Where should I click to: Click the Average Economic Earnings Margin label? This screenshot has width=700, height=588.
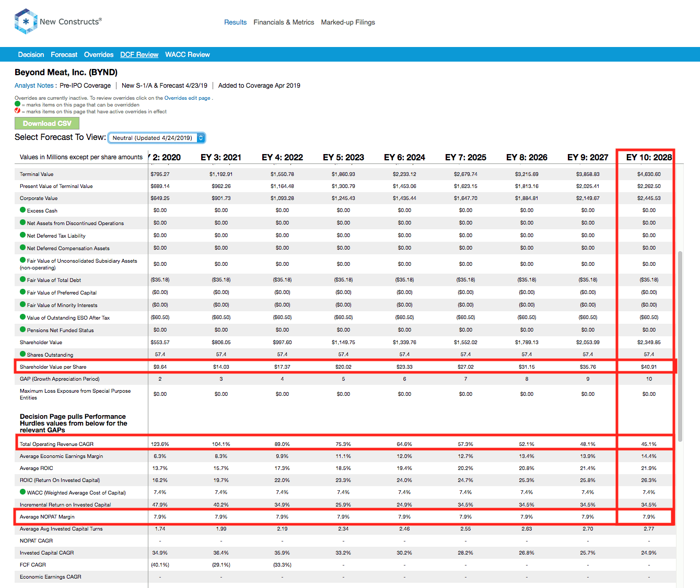[61, 456]
